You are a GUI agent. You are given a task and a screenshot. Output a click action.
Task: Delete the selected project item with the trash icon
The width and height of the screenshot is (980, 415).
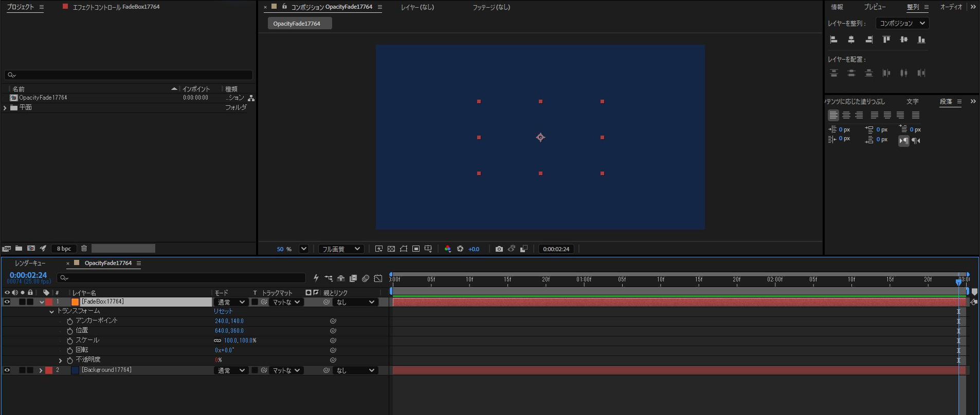(84, 249)
